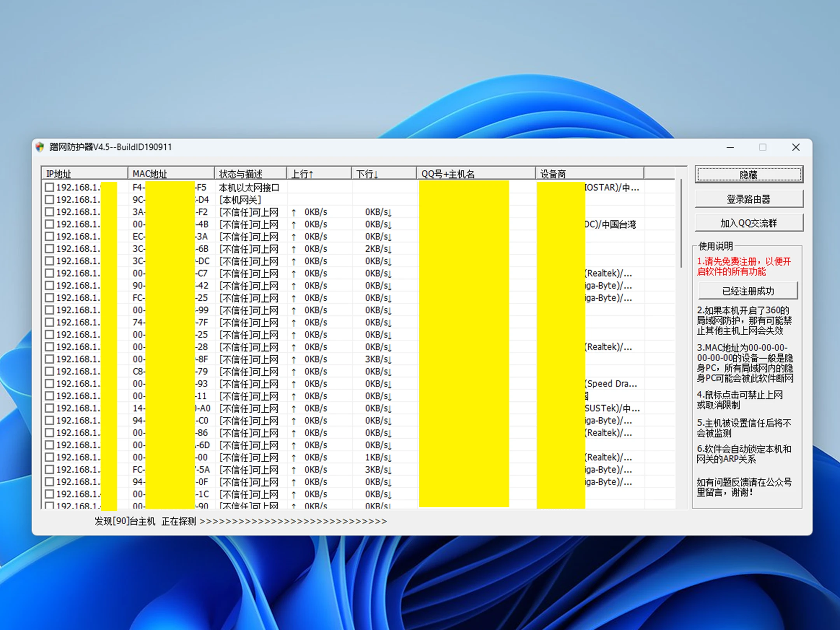Viewport: 840px width, 630px height.
Task: Select checkbox on row with MAC starting 14-
Action: coord(49,408)
